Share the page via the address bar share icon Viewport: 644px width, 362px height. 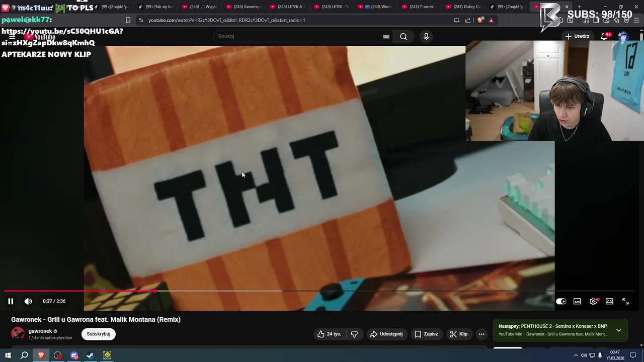468,20
